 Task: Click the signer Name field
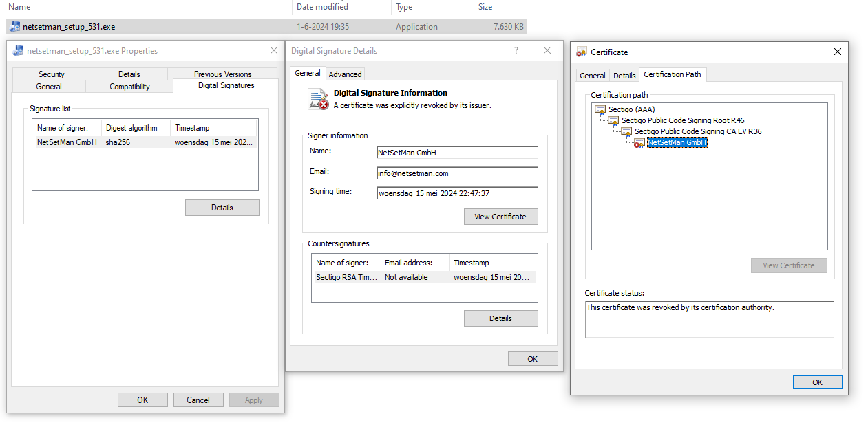pyautogui.click(x=458, y=153)
